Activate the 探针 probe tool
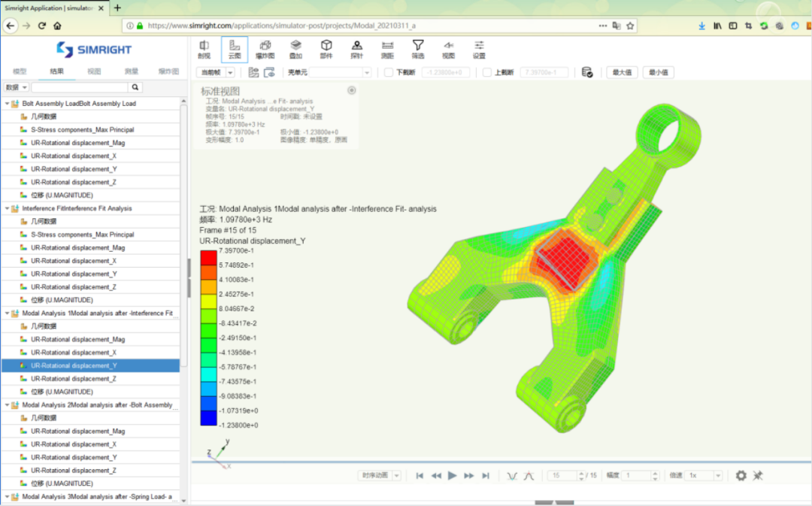Screen dimensions: 812x506 [357, 50]
